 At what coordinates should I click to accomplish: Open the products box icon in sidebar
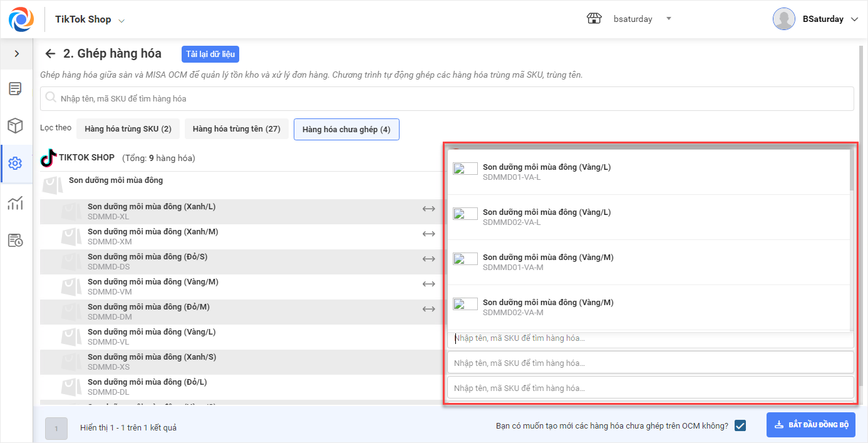click(16, 126)
